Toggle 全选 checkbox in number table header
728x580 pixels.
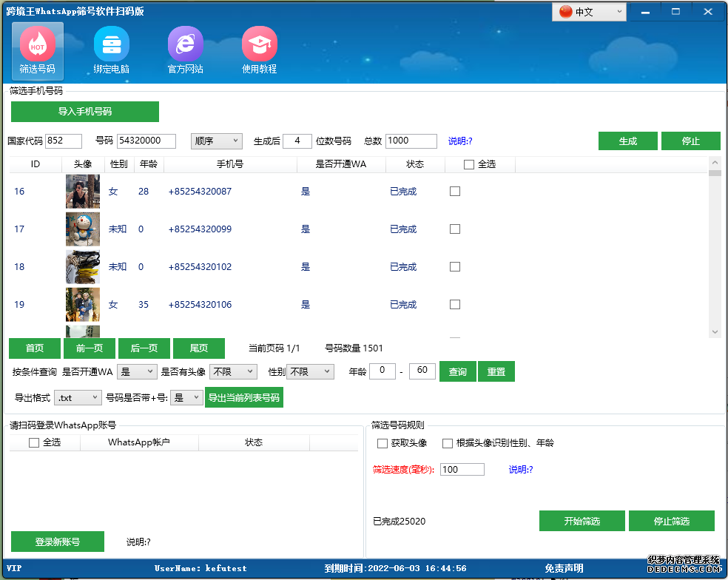point(469,164)
